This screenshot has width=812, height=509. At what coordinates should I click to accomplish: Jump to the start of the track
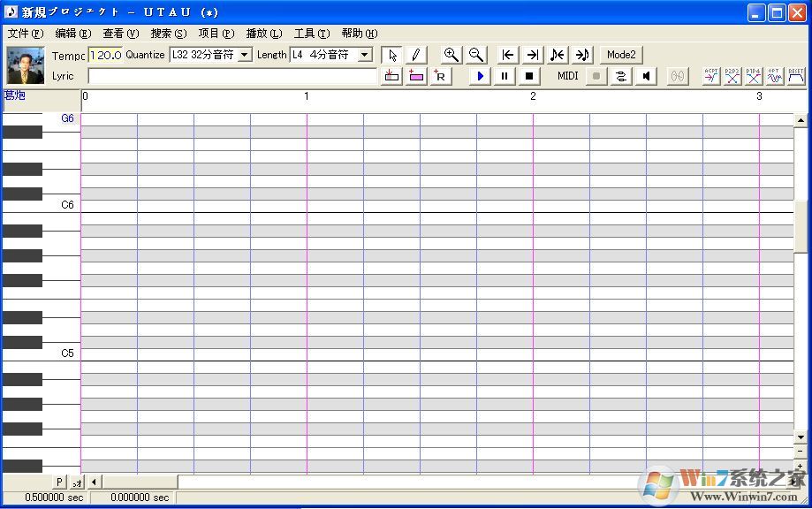[x=506, y=54]
